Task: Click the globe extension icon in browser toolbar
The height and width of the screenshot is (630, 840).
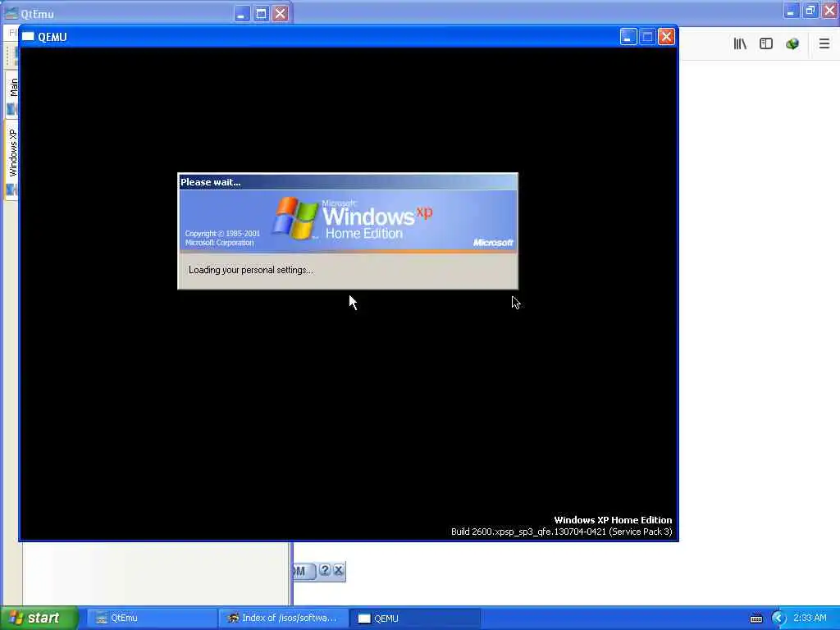Action: pos(792,44)
